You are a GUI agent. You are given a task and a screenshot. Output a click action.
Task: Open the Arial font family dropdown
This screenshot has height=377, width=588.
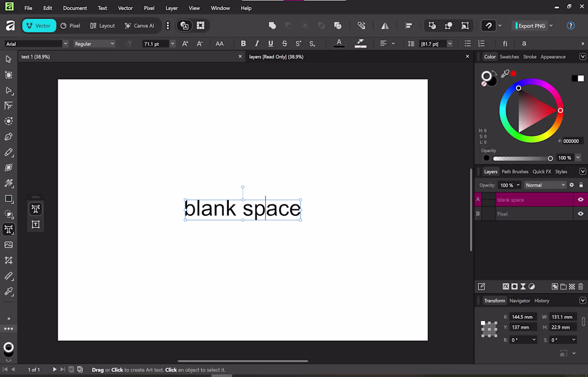coord(65,44)
